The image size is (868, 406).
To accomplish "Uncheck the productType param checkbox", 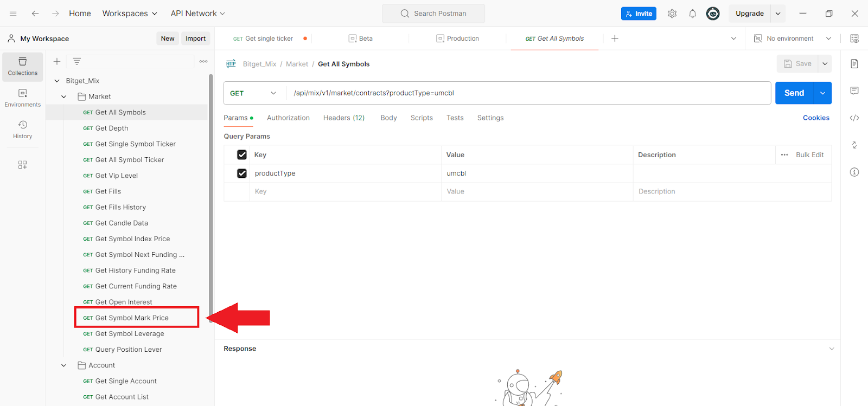I will [x=242, y=173].
